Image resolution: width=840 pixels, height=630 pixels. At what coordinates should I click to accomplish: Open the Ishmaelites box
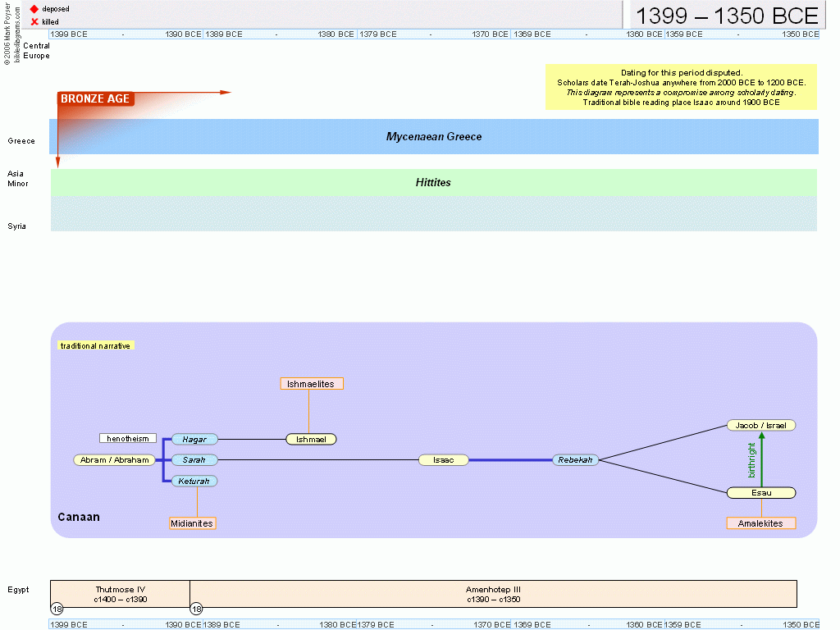tap(312, 384)
